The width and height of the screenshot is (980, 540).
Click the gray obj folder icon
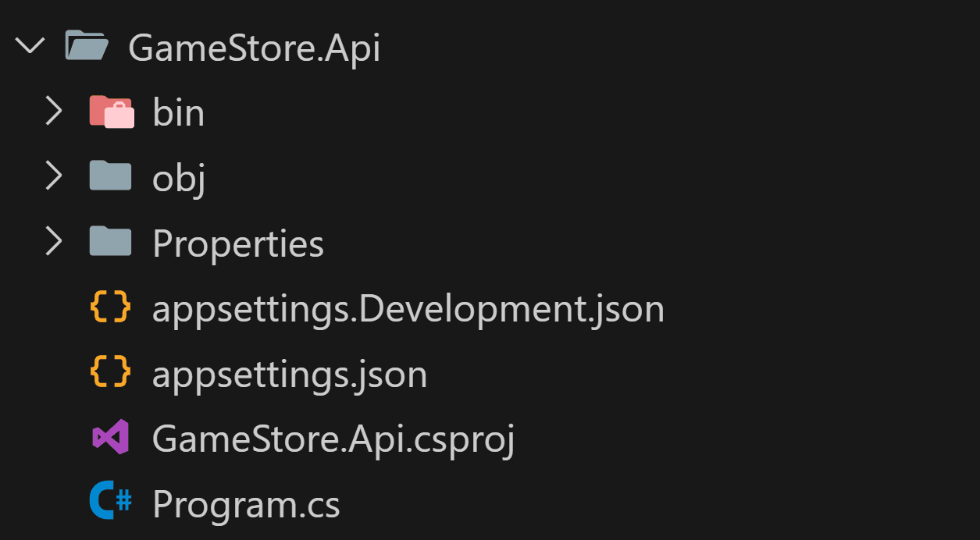[110, 176]
